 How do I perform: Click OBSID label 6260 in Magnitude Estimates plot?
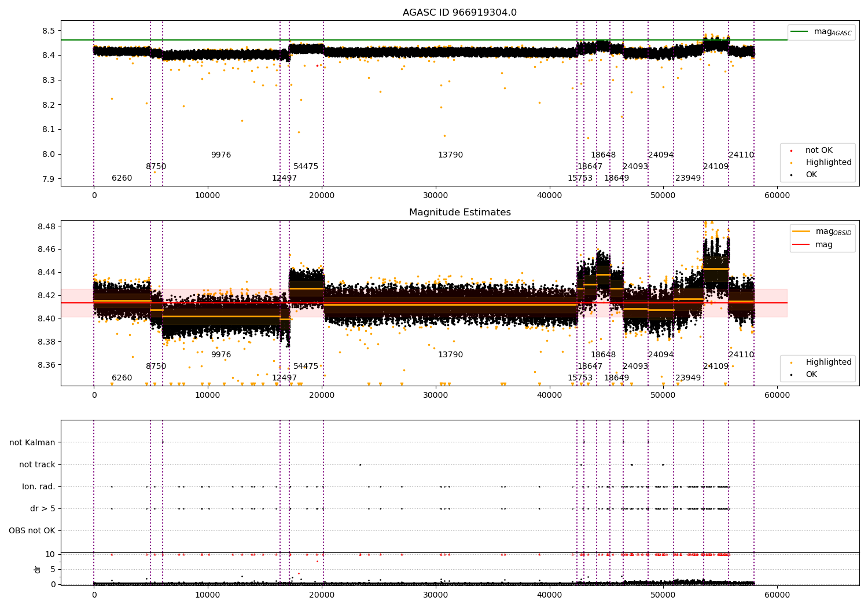click(x=122, y=378)
